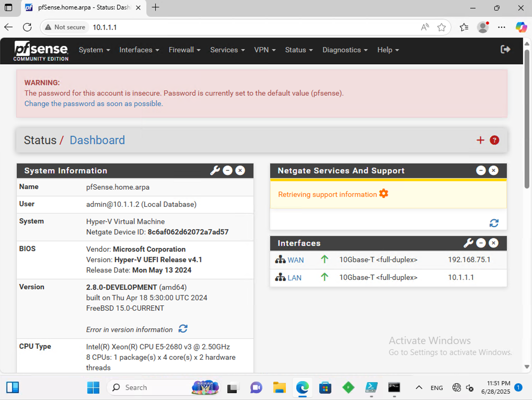Minimize the Netgate Services And Support widget
This screenshot has width=532, height=400.
point(481,170)
